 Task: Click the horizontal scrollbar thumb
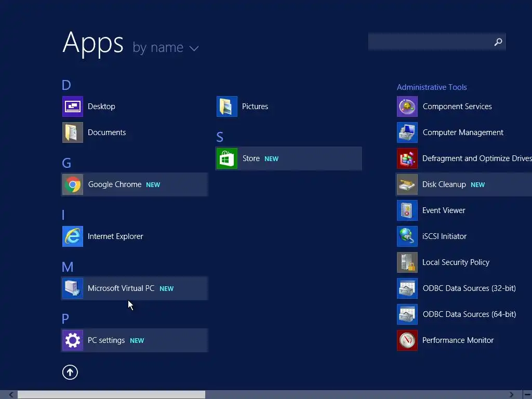pos(111,395)
